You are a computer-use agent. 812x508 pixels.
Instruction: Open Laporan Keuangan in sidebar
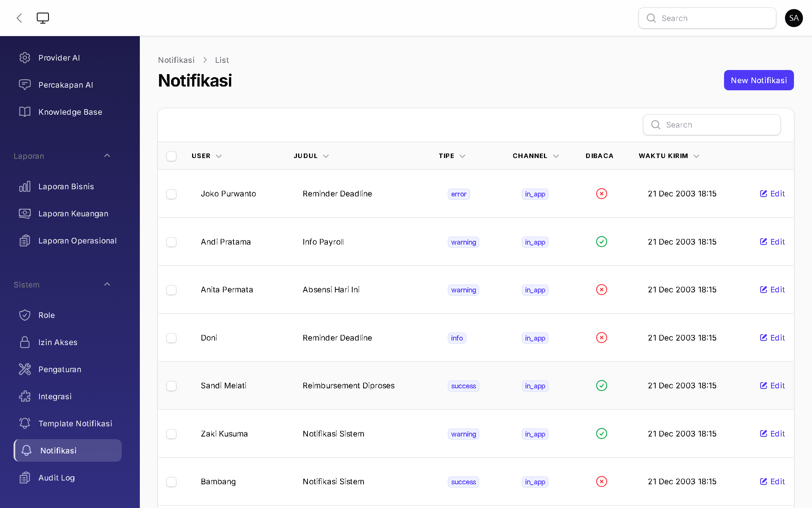click(68, 213)
